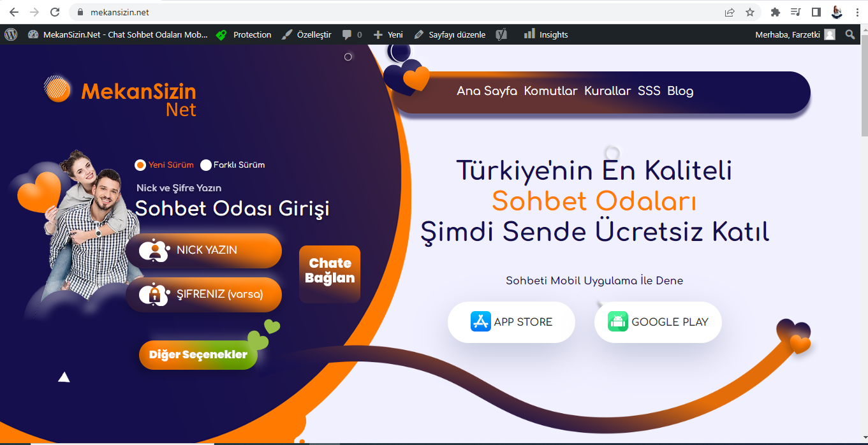This screenshot has height=445, width=868.
Task: Click the Yeni new content item
Action: tap(388, 34)
